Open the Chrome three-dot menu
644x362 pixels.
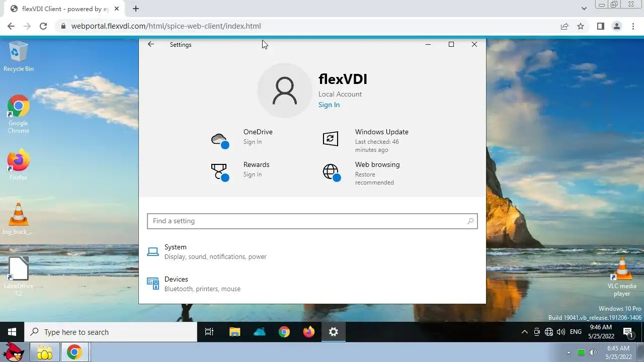(x=633, y=26)
